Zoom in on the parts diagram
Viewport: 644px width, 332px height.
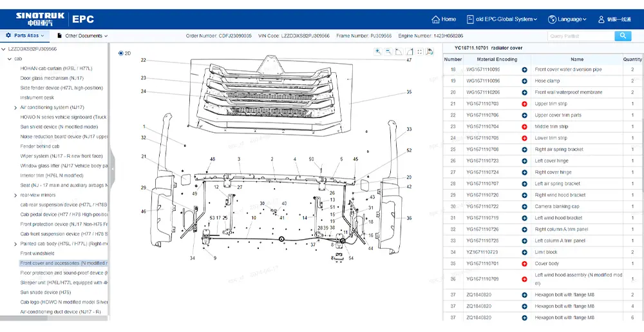(378, 52)
